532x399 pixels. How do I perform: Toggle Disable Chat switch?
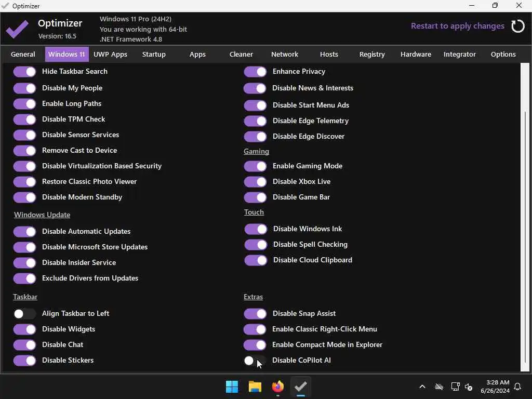click(24, 345)
